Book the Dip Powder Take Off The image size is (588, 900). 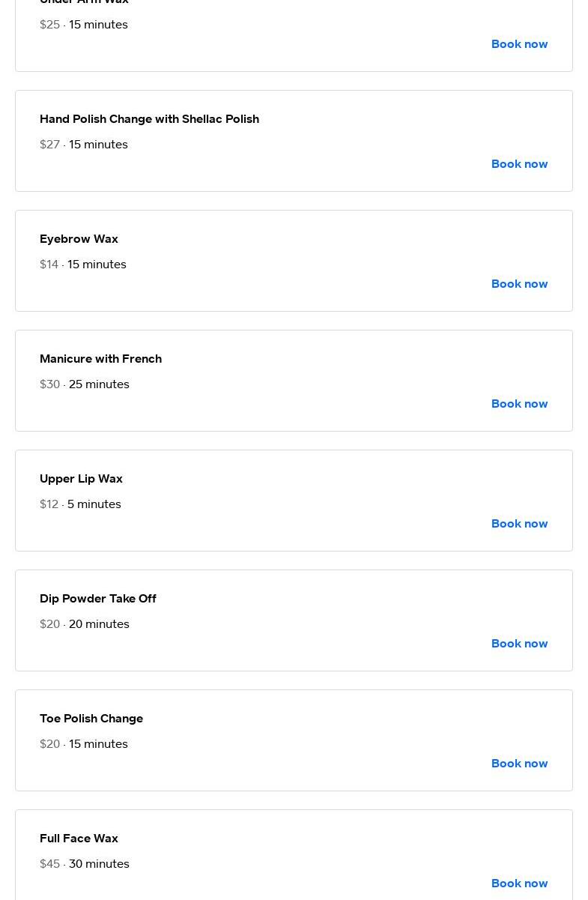pos(519,644)
